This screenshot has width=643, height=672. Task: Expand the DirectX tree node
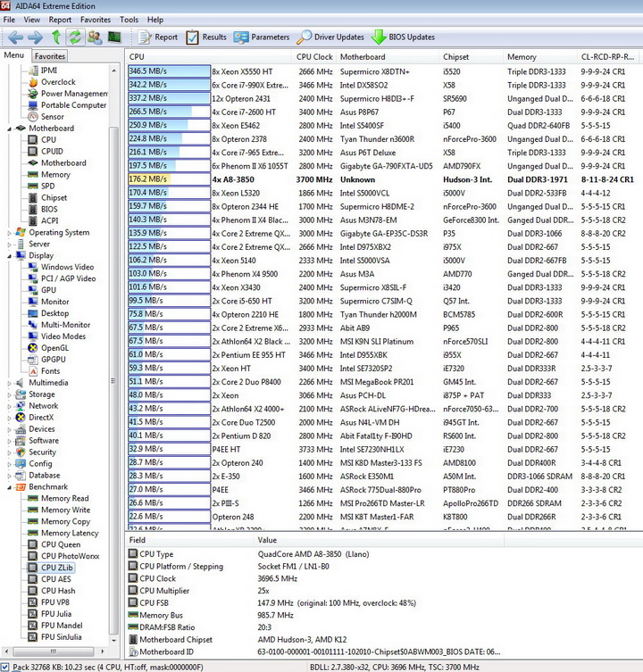click(x=9, y=418)
